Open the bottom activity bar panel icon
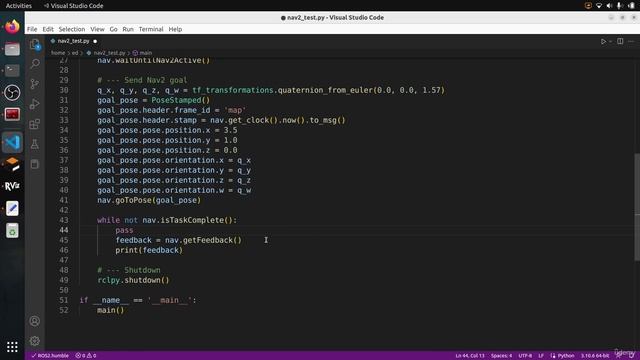Viewport: 640px width, 360px height. point(35,164)
